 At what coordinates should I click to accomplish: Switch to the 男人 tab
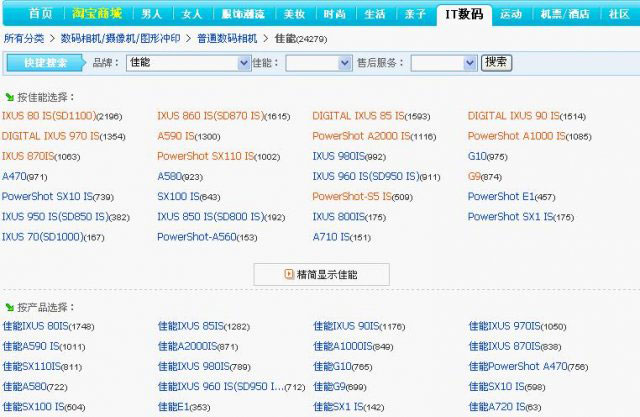[152, 14]
